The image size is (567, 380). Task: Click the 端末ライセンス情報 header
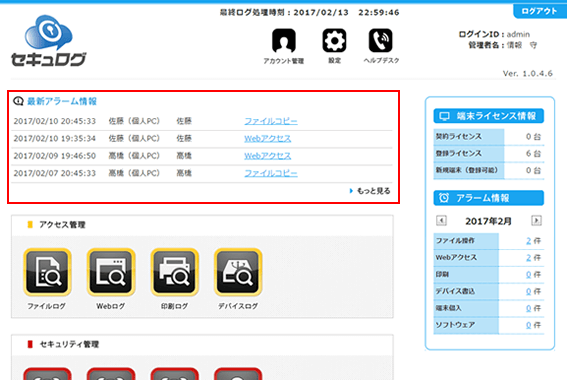[x=489, y=116]
